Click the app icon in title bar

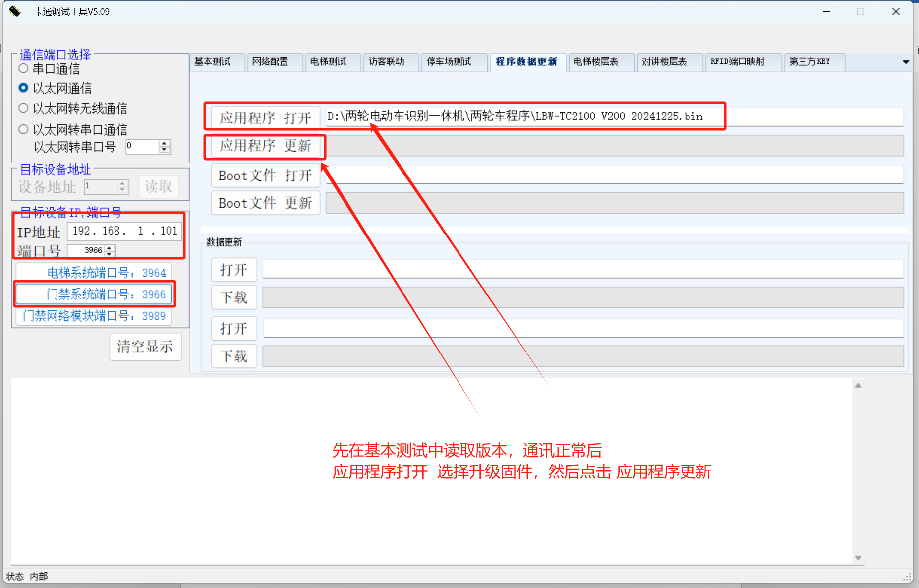click(14, 11)
